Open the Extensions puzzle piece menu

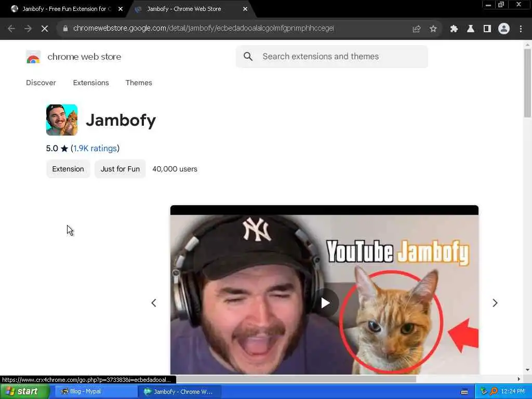454,29
